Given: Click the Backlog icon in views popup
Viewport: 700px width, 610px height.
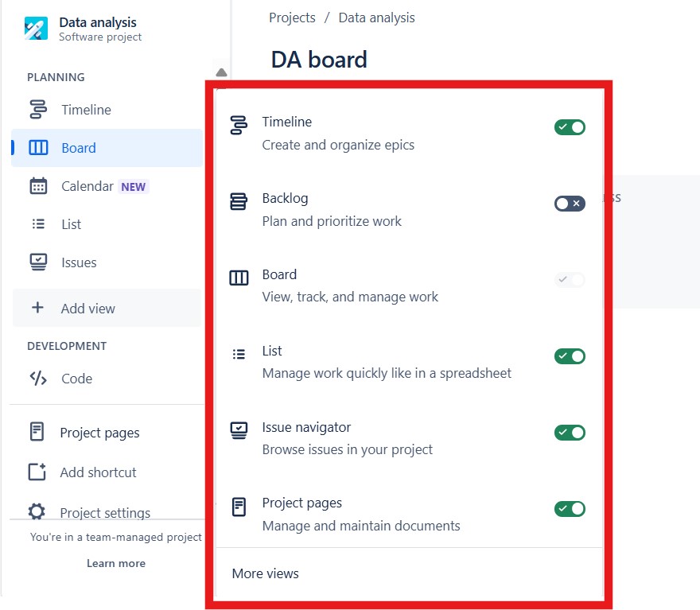Looking at the screenshot, I should [x=239, y=201].
